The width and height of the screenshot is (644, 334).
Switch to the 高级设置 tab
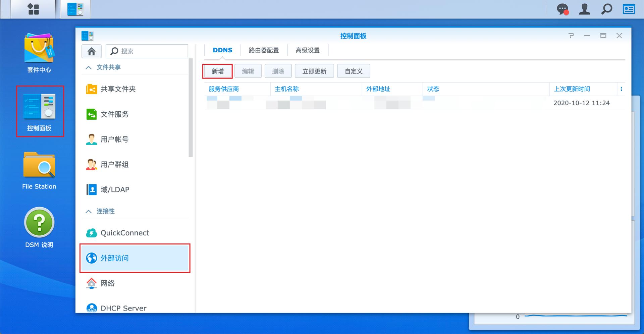click(x=307, y=50)
